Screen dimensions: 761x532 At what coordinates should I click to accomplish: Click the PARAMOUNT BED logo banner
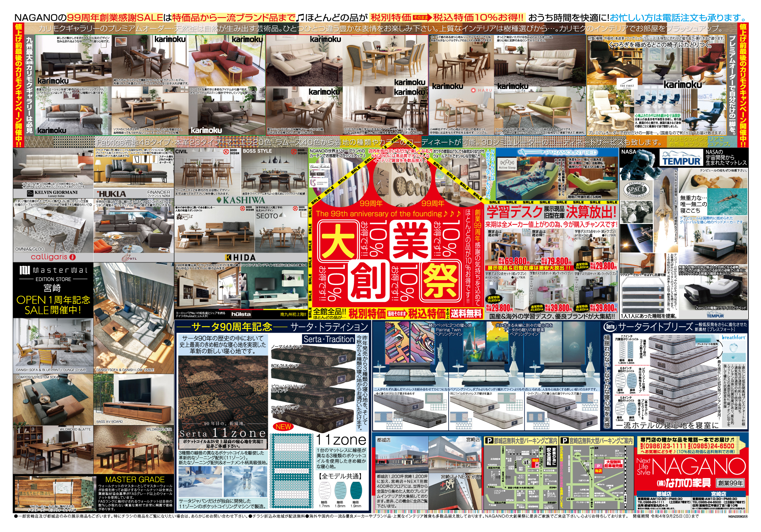pyautogui.click(x=557, y=152)
